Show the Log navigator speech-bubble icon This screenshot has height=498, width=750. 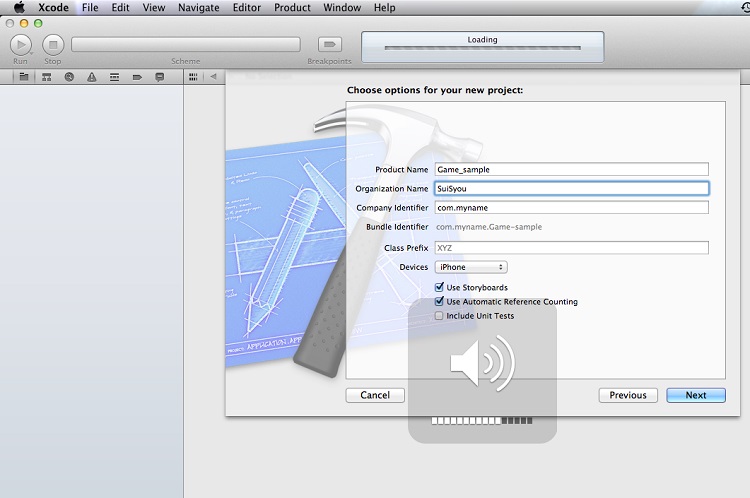click(x=160, y=77)
